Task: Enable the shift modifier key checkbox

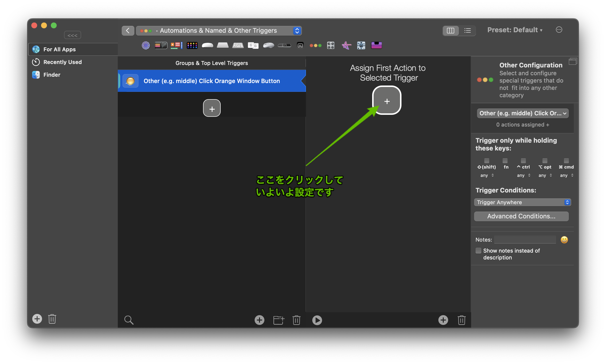Action: pos(487,161)
